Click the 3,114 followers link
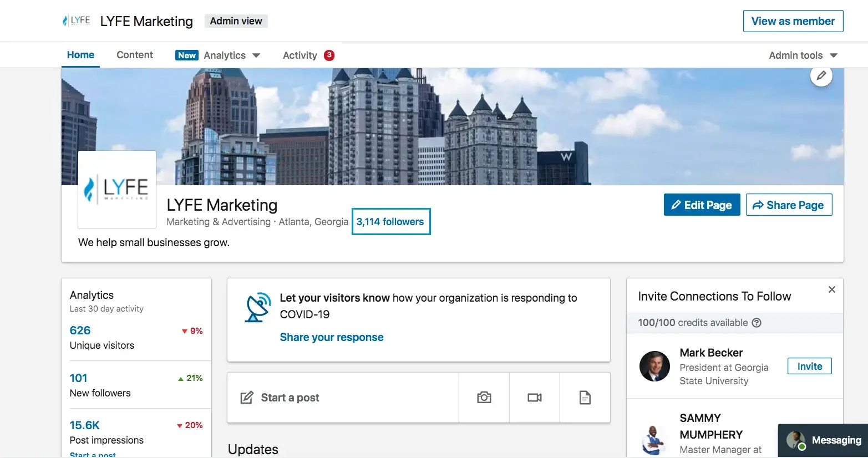The width and height of the screenshot is (868, 458). click(x=390, y=221)
